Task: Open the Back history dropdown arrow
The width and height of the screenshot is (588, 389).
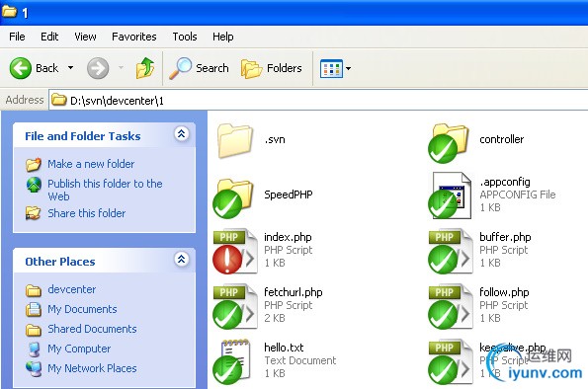Action: [70, 68]
